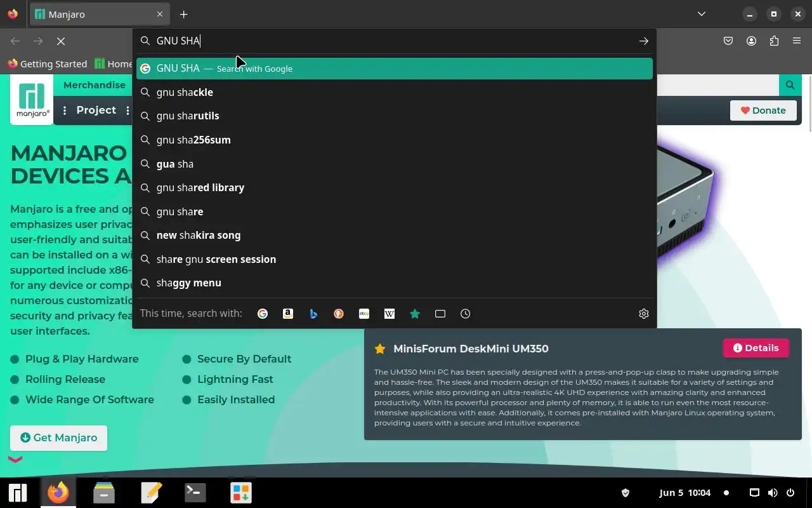Click the Manjaro site search icon
The height and width of the screenshot is (508, 812).
click(790, 84)
